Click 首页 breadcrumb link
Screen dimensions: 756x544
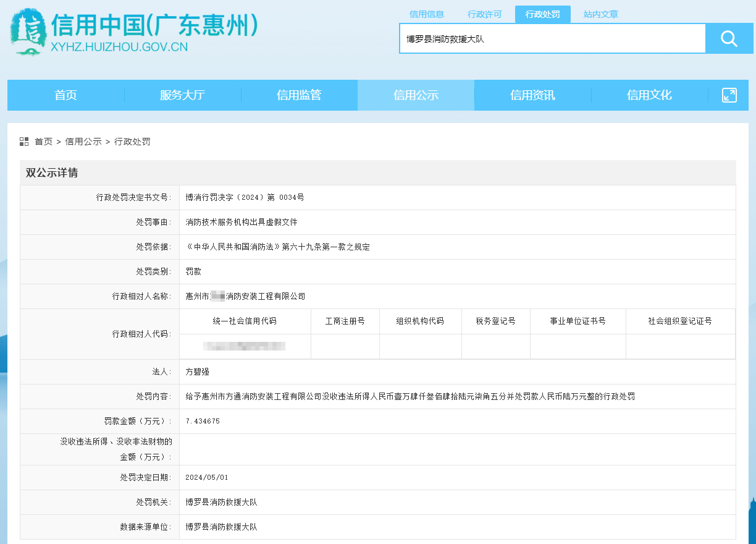point(43,142)
